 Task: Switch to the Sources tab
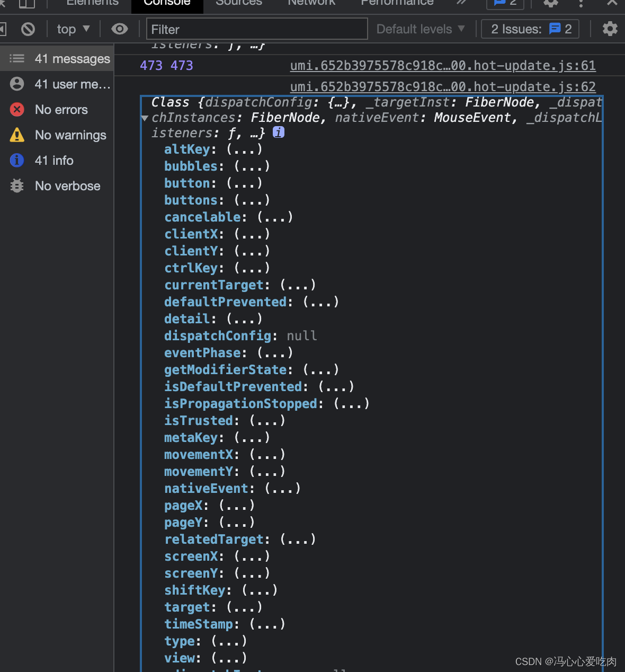(x=238, y=3)
